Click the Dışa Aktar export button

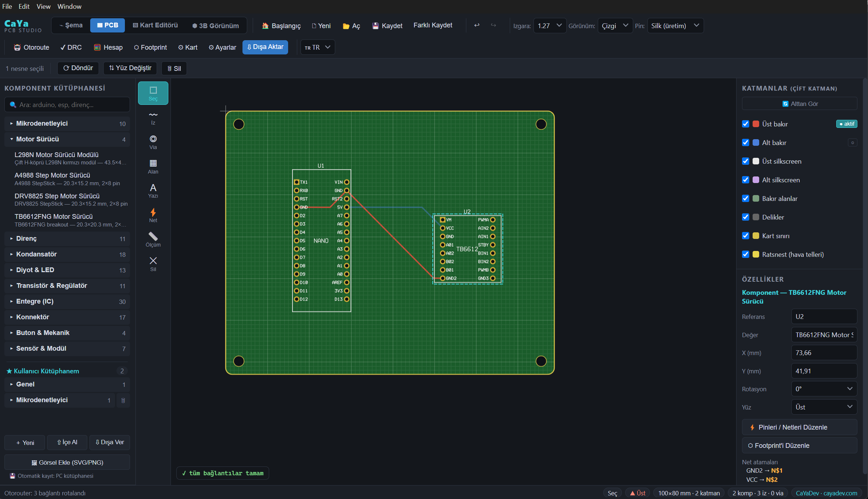pyautogui.click(x=265, y=47)
